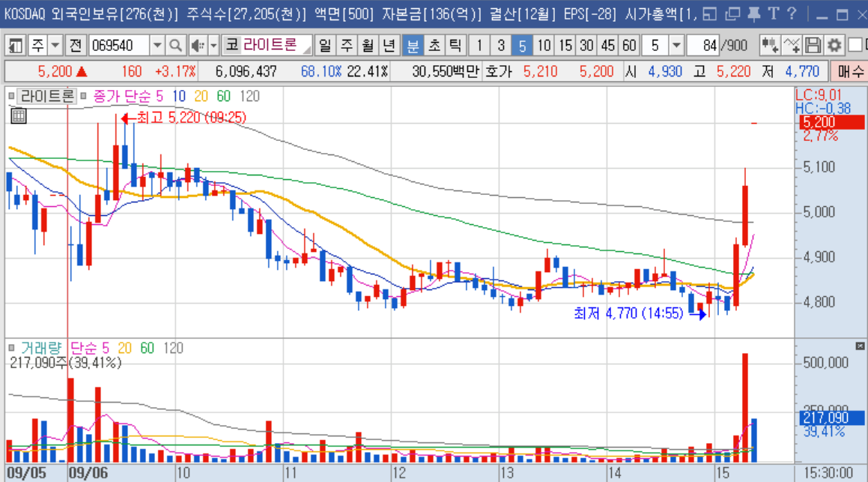Open help question mark icon
The height and width of the screenshot is (482, 868).
coord(792,13)
